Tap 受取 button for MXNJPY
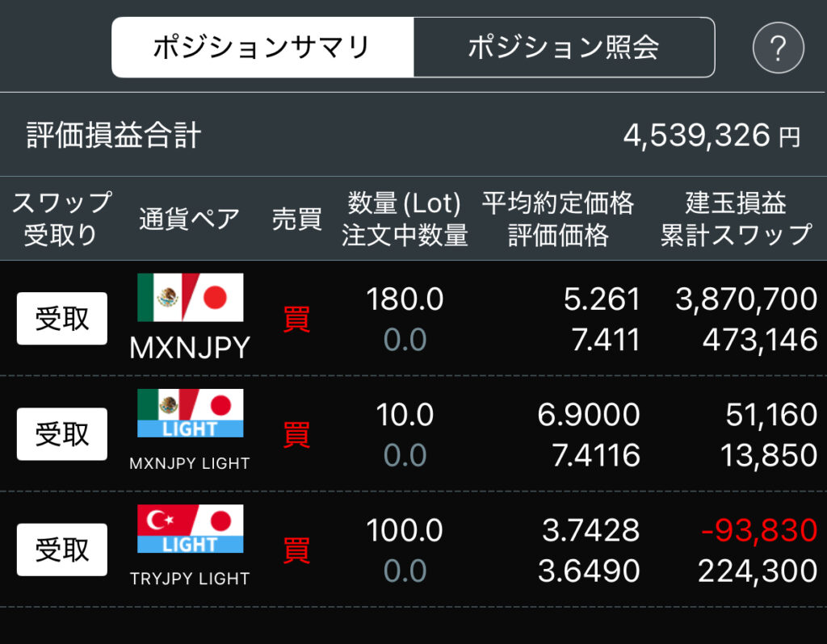 61,318
